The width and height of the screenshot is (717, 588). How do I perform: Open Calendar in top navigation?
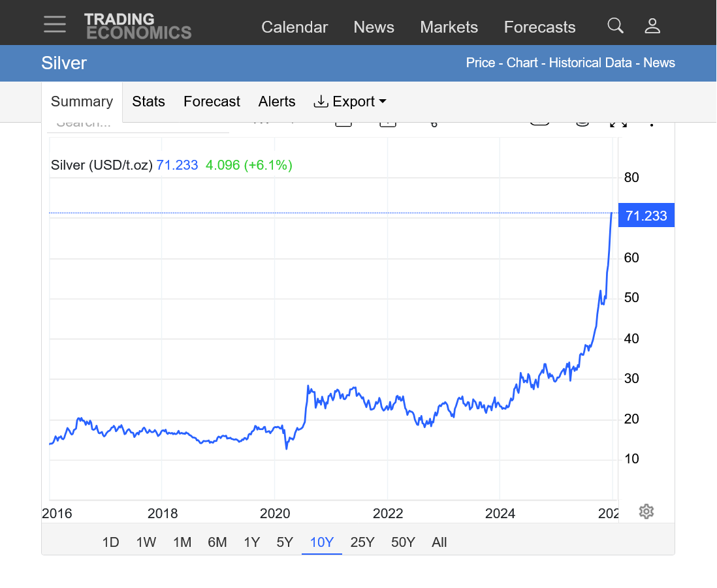coord(295,27)
